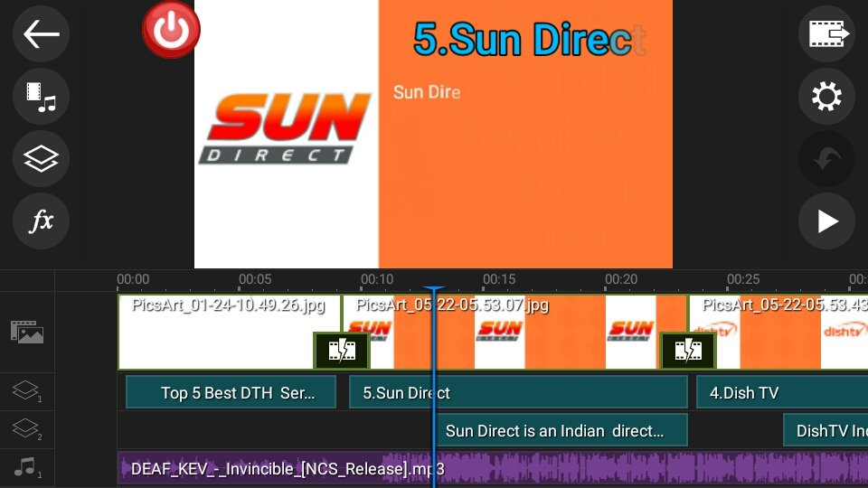
Task: Open transition between Sun Direct and Dish TV clips
Action: (x=688, y=351)
